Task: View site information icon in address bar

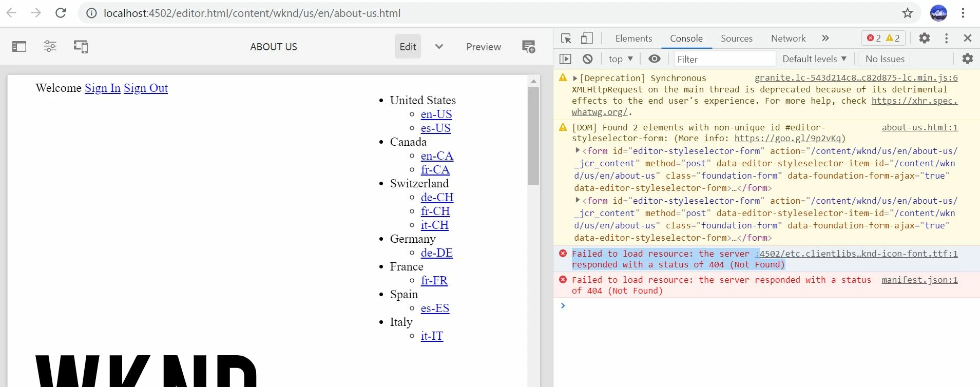Action: [91, 13]
